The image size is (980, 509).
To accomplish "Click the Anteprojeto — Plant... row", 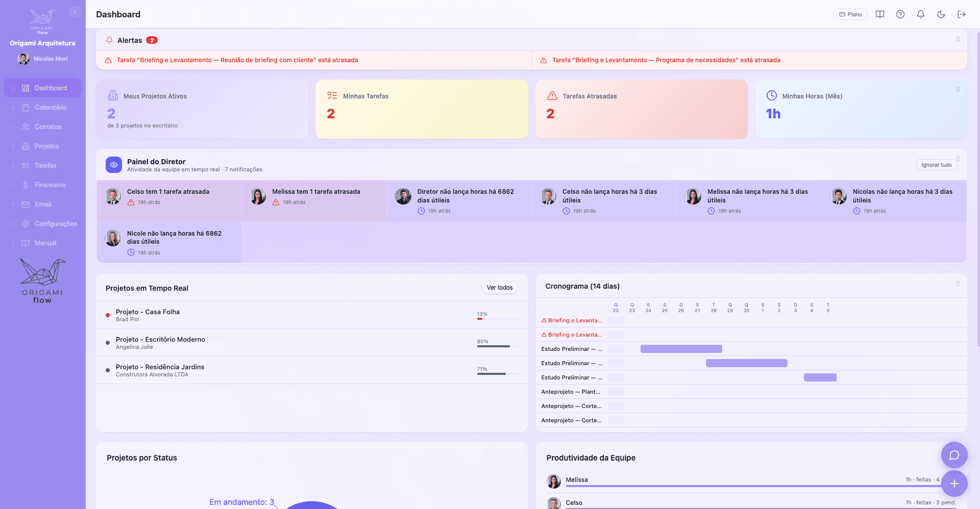I will click(x=751, y=392).
